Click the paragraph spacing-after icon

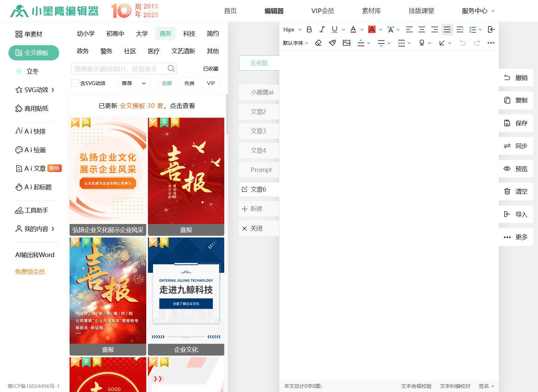coord(381,43)
